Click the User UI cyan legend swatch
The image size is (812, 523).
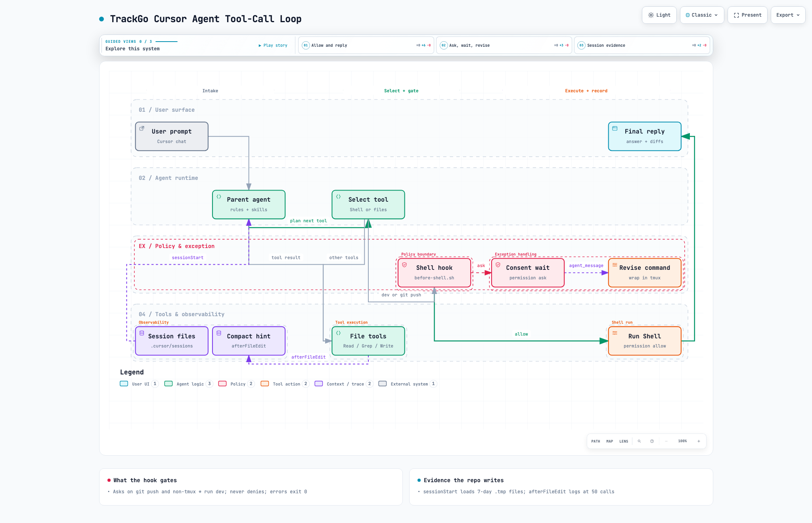tap(124, 384)
